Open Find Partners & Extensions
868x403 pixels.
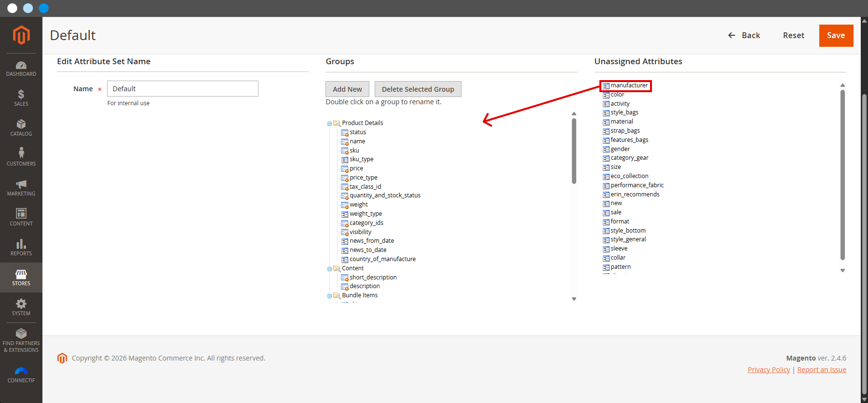click(x=21, y=340)
